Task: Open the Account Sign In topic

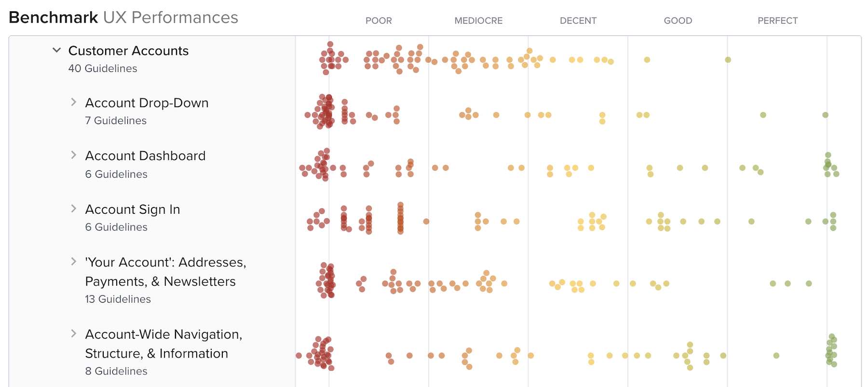Action: coord(133,209)
